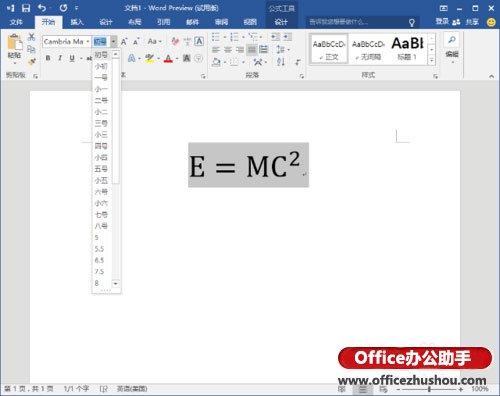Image resolution: width=500 pixels, height=396 pixels.
Task: Click the Sort A-Z icon
Action: click(x=281, y=62)
